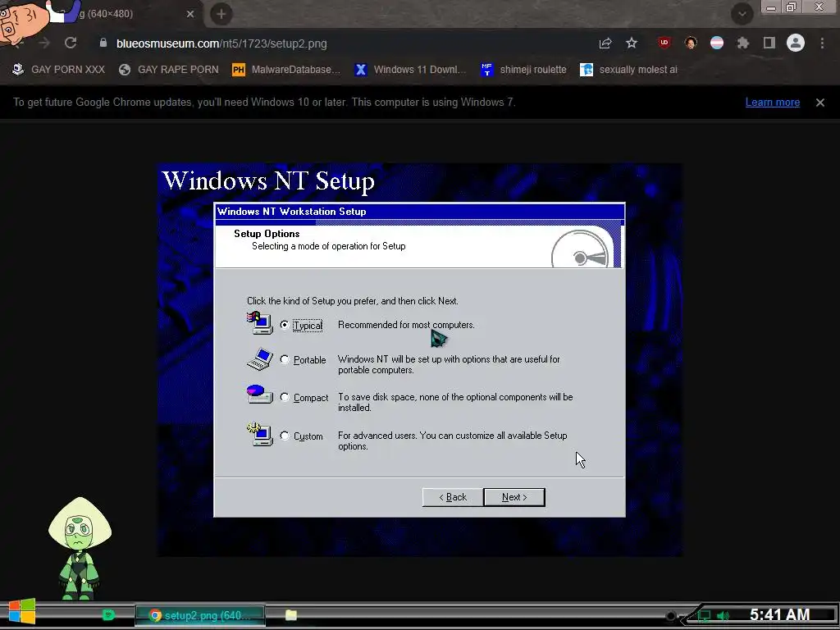Image resolution: width=840 pixels, height=630 pixels.
Task: Toggle the Chrome side panel
Action: pos(769,43)
